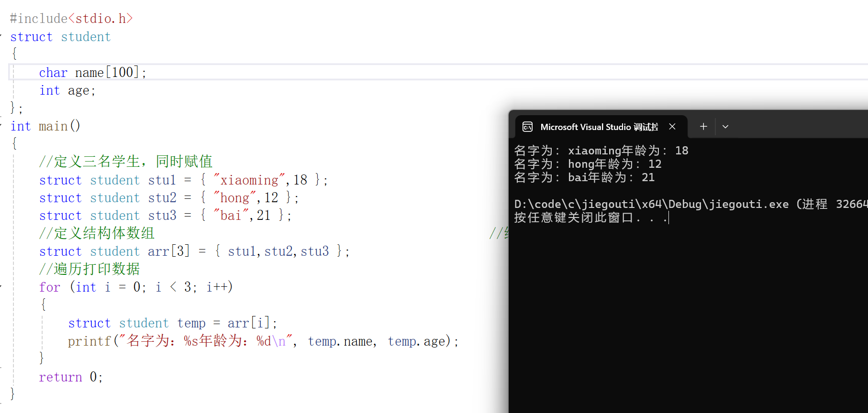Expand the terminal profile dropdown chevron
Screen dimensions: 868x413
[725, 127]
